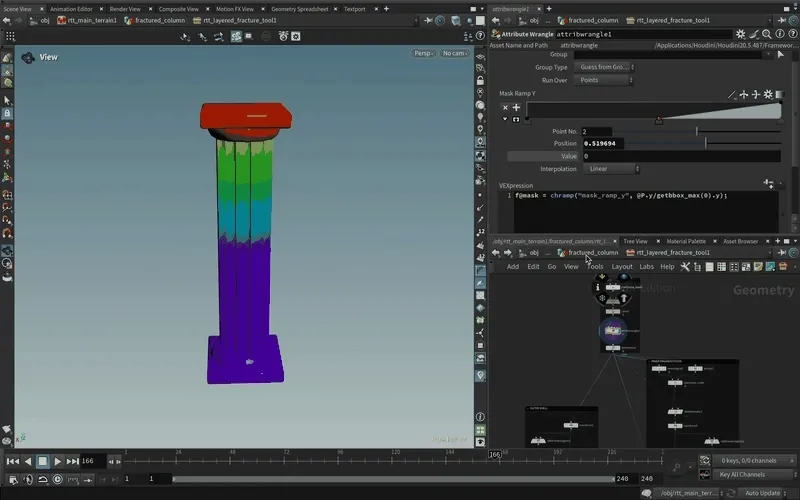Viewport: 800px width, 500px height.
Task: Select the arrow Select tool in the left toolbar
Action: (7, 100)
